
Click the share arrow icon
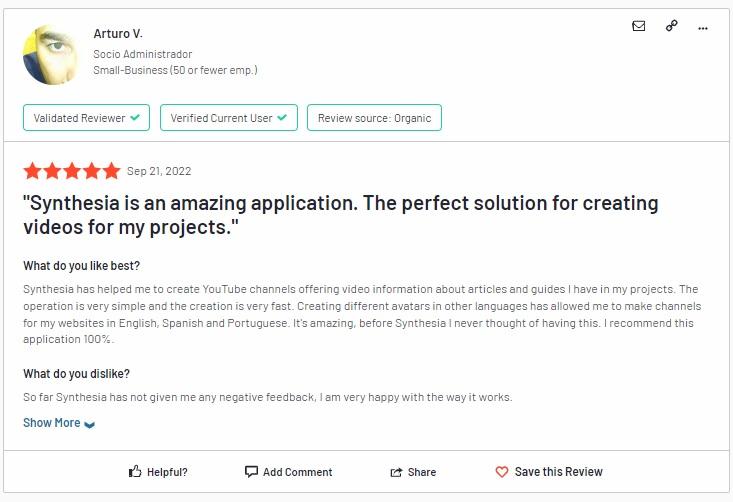click(x=396, y=472)
